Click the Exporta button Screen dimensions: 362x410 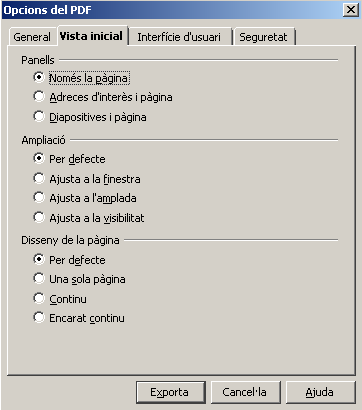(171, 392)
